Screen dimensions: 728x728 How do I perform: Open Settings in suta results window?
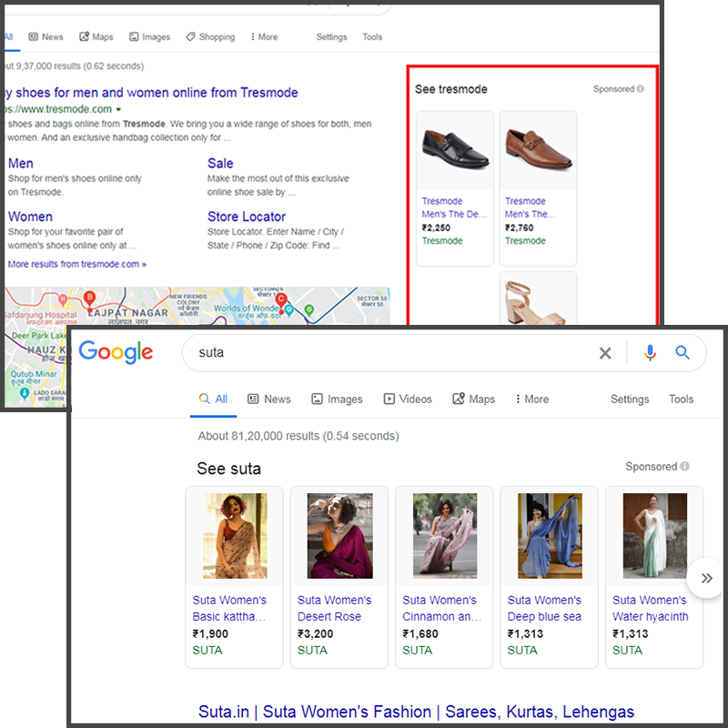tap(630, 399)
